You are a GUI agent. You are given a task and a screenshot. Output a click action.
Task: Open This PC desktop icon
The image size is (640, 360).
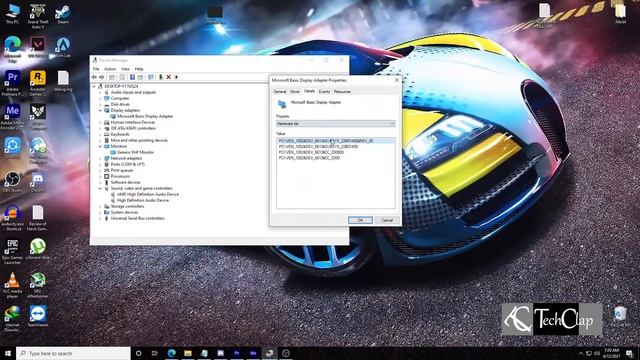[13, 13]
